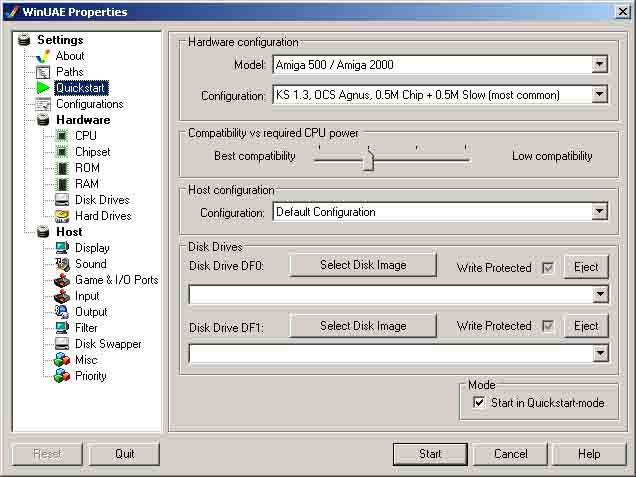
Task: Click the Misc colored cubes icon
Action: [x=62, y=360]
